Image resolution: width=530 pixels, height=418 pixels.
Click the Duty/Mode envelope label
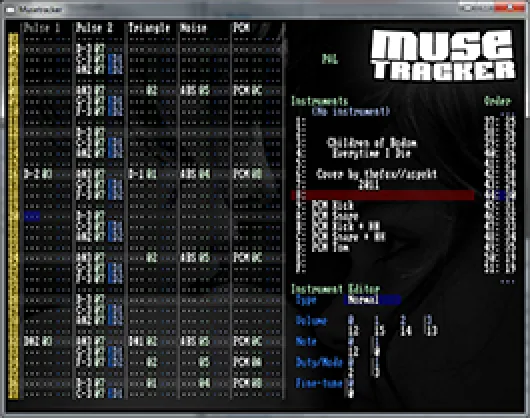319,363
